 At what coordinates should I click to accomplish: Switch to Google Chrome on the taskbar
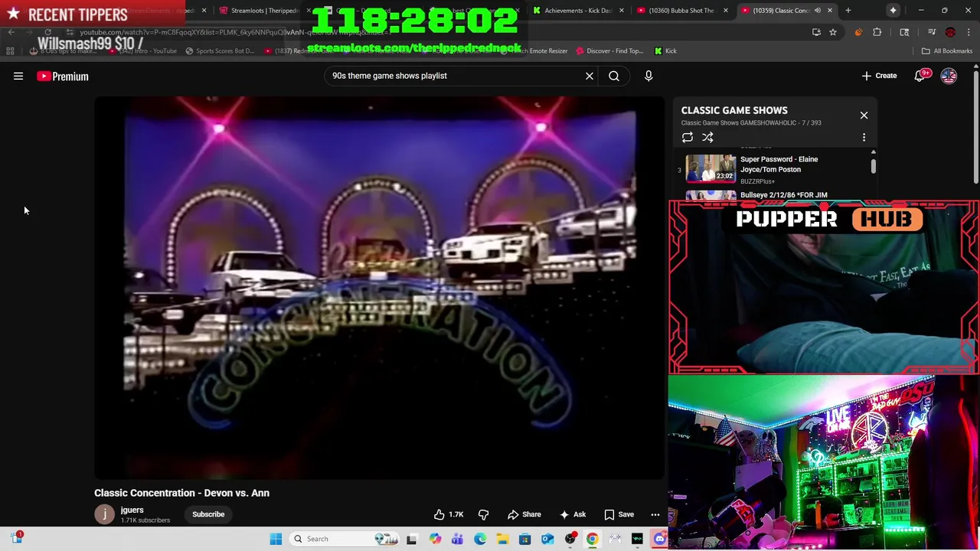pyautogui.click(x=593, y=539)
